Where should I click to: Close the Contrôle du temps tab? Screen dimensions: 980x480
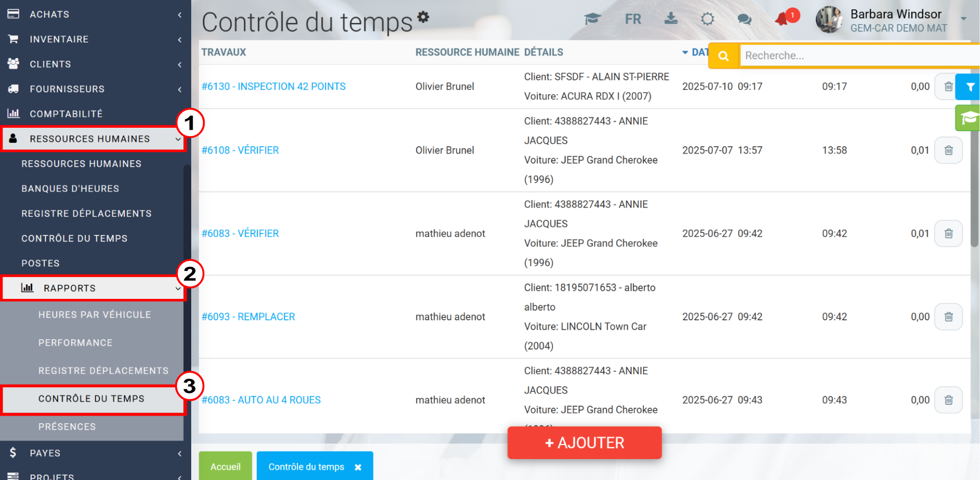coord(358,468)
